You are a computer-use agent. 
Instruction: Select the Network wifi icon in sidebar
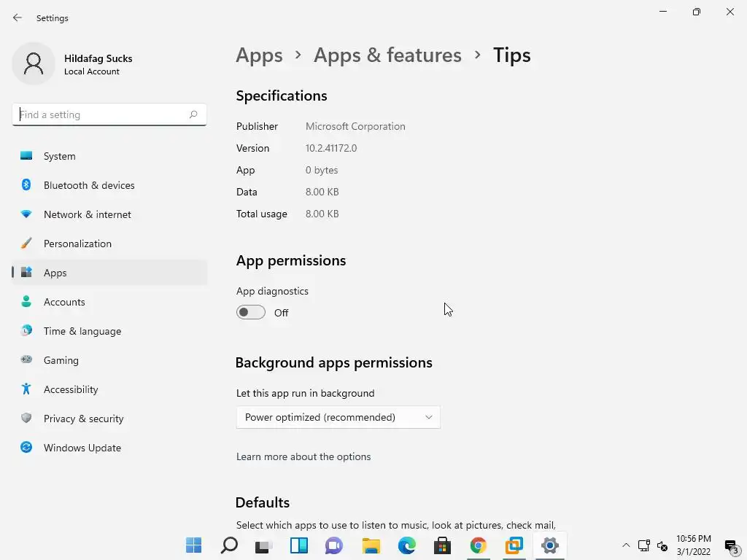[26, 214]
